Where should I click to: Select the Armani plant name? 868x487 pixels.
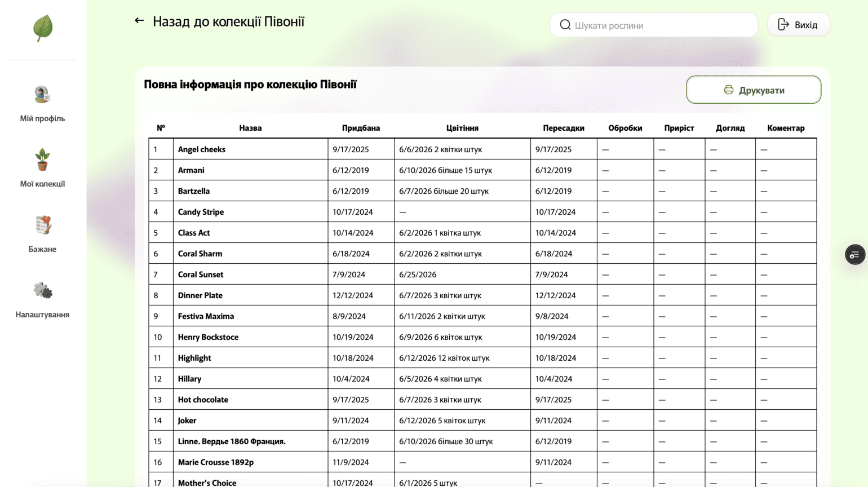[x=191, y=170]
